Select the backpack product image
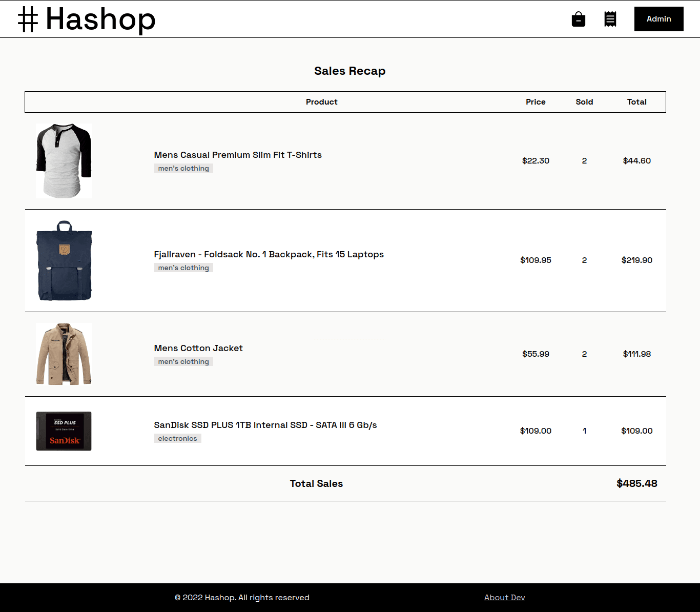The width and height of the screenshot is (700, 612). [64, 260]
